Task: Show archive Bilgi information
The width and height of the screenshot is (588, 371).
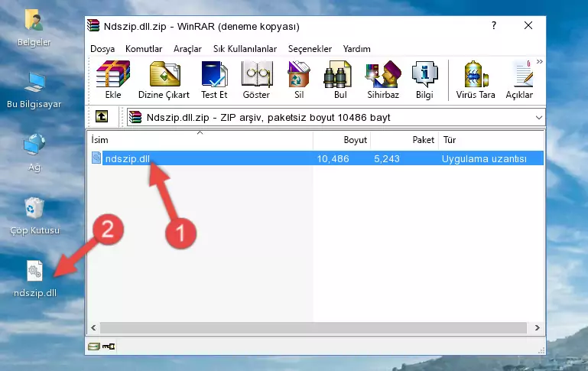Action: (x=424, y=80)
